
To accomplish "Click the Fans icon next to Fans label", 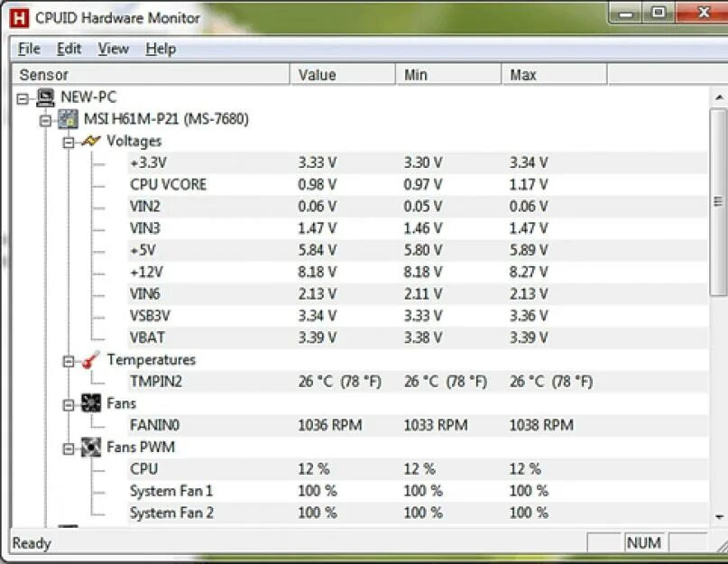I will [90, 403].
